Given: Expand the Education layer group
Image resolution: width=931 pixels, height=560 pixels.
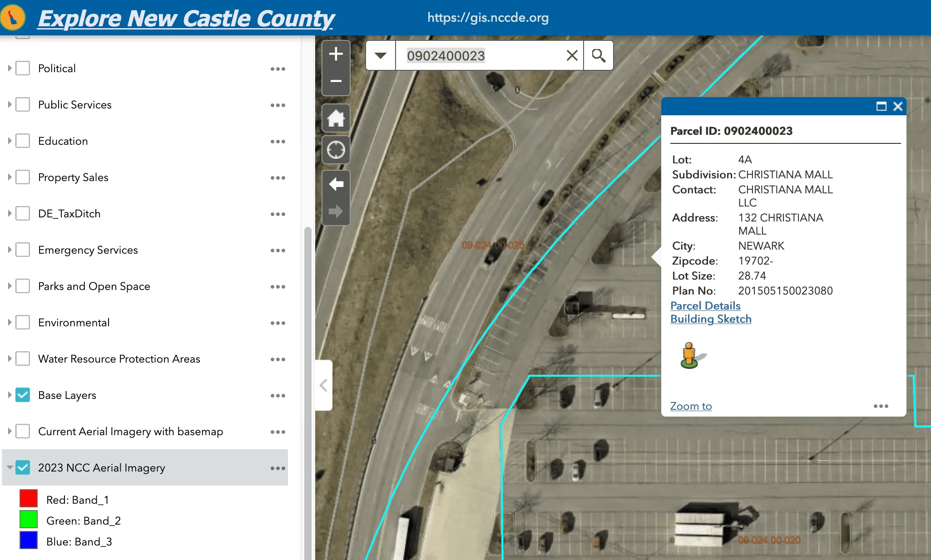Looking at the screenshot, I should (10, 141).
